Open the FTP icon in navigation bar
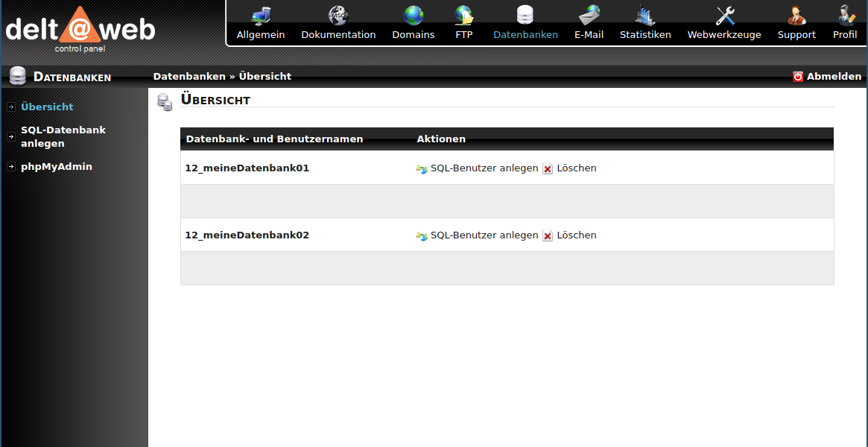Image resolution: width=868 pixels, height=447 pixels. (464, 16)
